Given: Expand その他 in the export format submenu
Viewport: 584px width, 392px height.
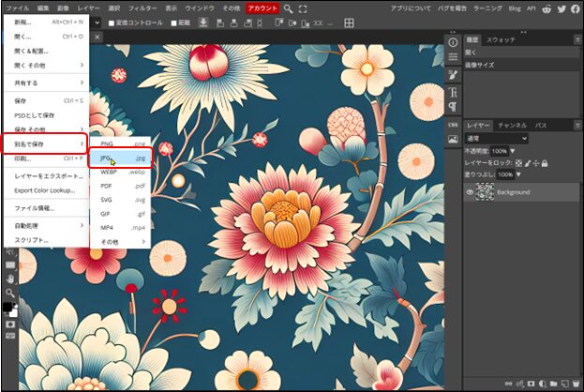Looking at the screenshot, I should click(120, 242).
